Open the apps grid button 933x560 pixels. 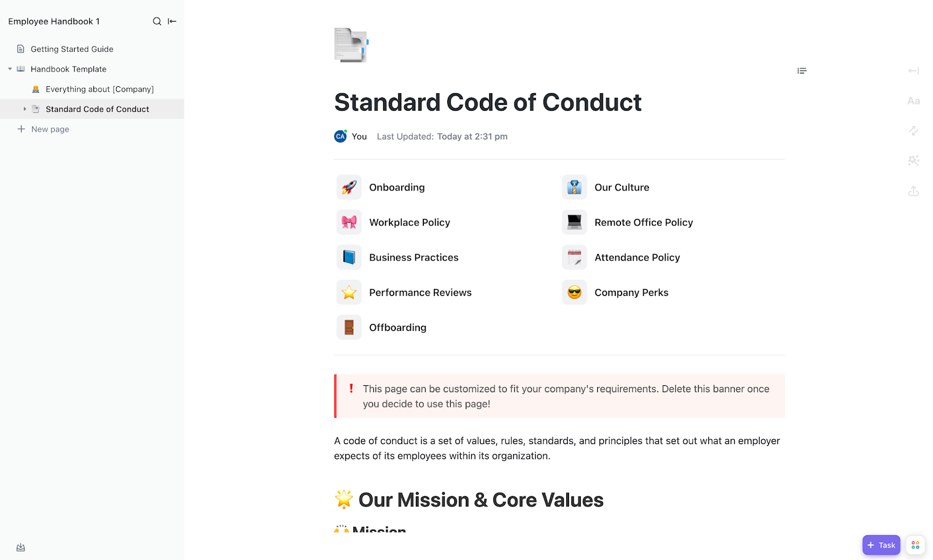(915, 545)
